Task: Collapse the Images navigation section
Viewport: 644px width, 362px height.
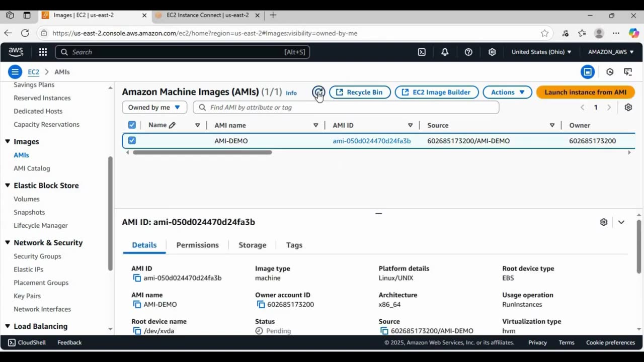Action: pos(8,142)
